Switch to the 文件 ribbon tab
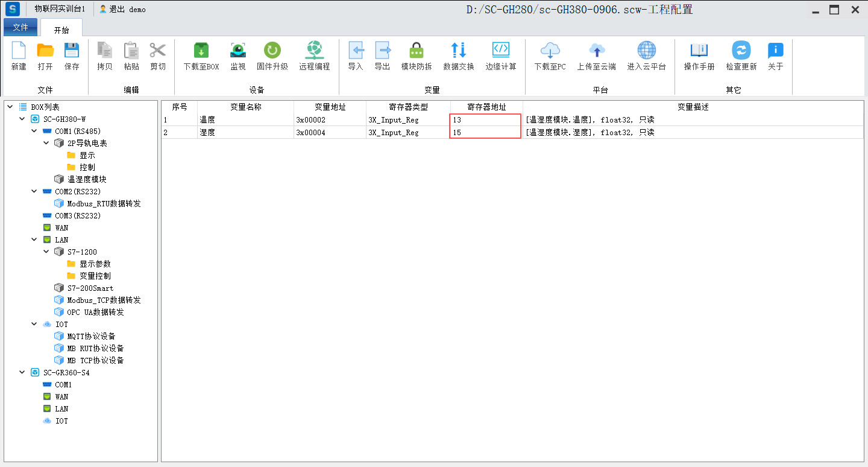This screenshot has width=868, height=467. pos(20,28)
